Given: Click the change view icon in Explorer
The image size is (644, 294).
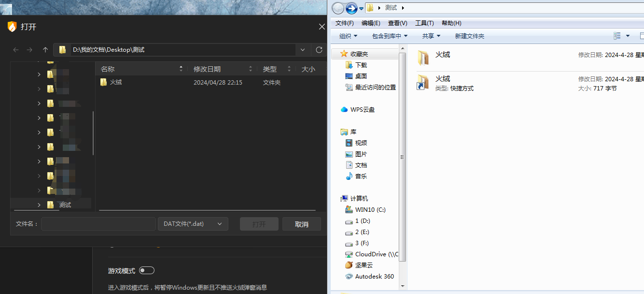Looking at the screenshot, I should click(x=617, y=36).
